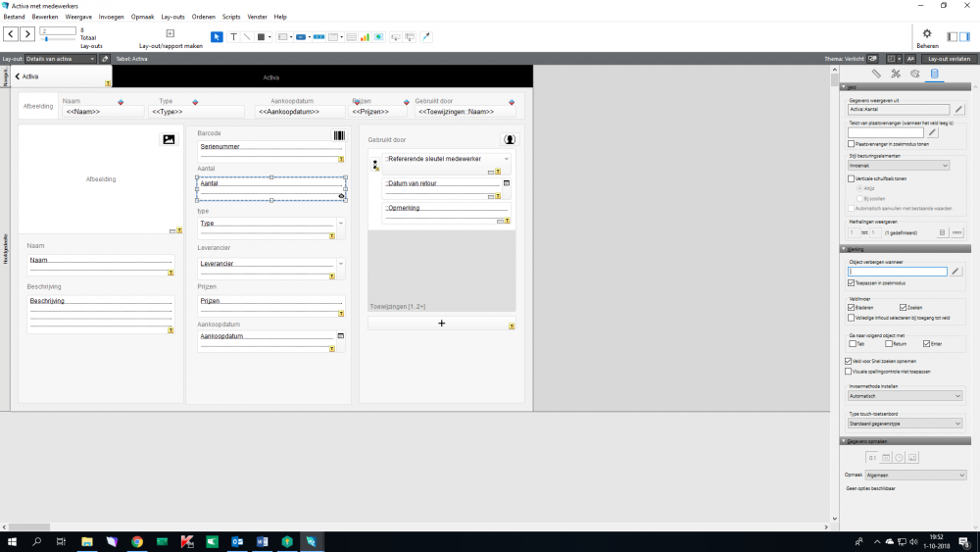980x552 pixels.
Task: Select the format painter eyedropper tool
Action: coord(425,37)
